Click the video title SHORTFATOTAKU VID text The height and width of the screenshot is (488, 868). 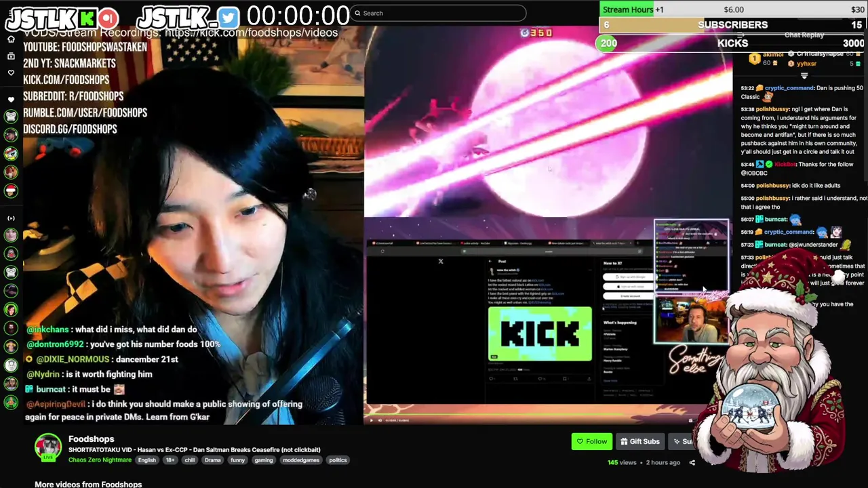[x=194, y=450]
